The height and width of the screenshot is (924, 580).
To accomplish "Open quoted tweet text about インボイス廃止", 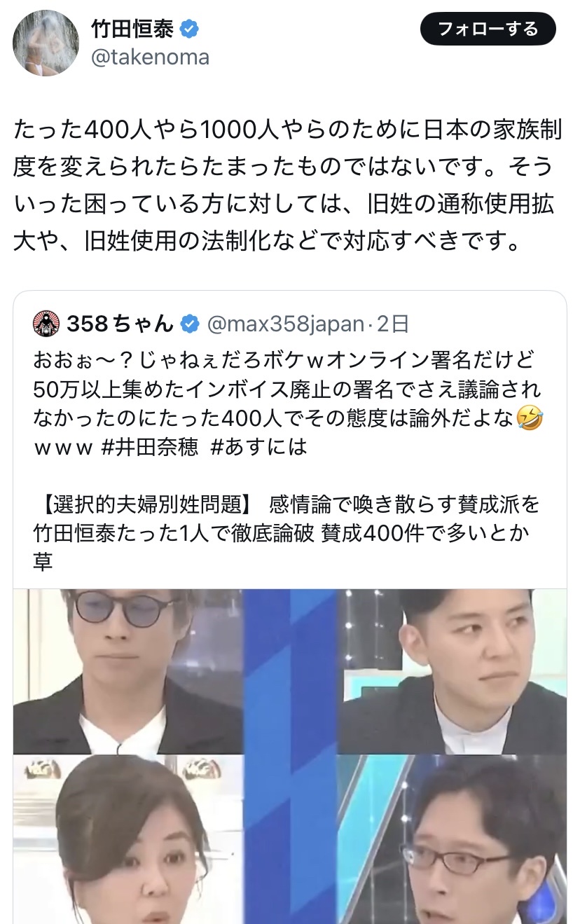I will 288,404.
